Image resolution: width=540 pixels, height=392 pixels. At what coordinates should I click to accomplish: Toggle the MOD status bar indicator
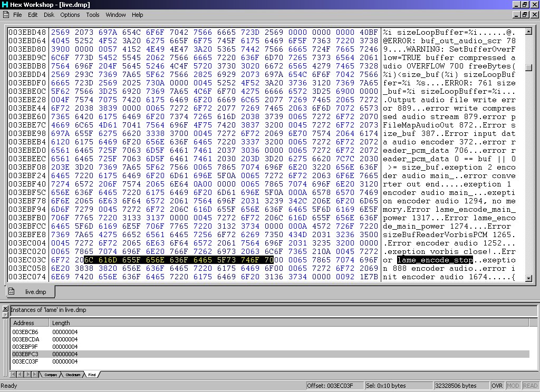tap(513, 386)
